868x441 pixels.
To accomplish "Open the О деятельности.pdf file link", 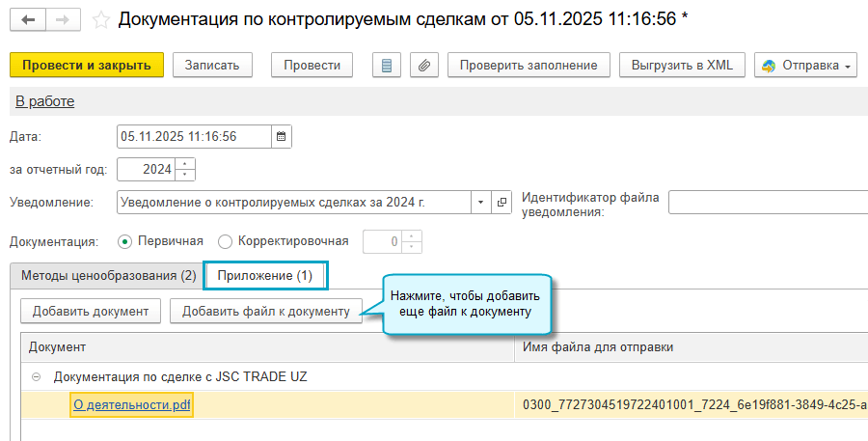I will click(x=132, y=405).
